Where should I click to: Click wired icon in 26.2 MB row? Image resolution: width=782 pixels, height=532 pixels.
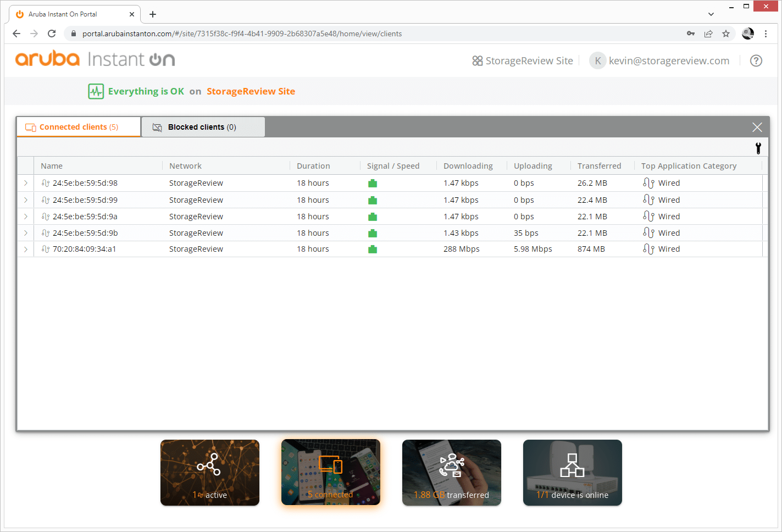tap(648, 183)
